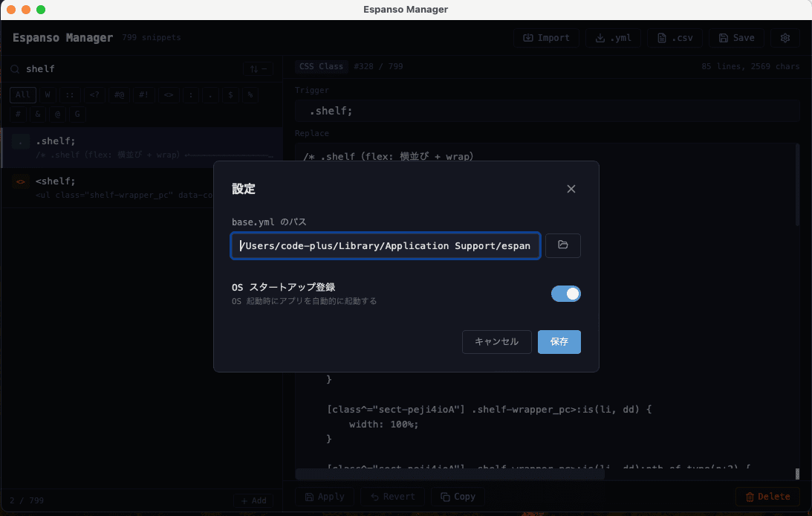Click the Copy button
The height and width of the screenshot is (516, 812).
[458, 497]
